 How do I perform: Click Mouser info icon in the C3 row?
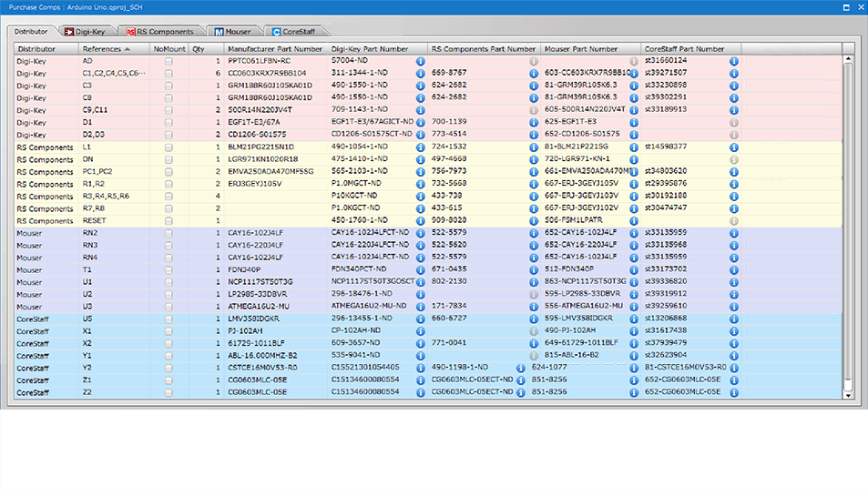(634, 86)
